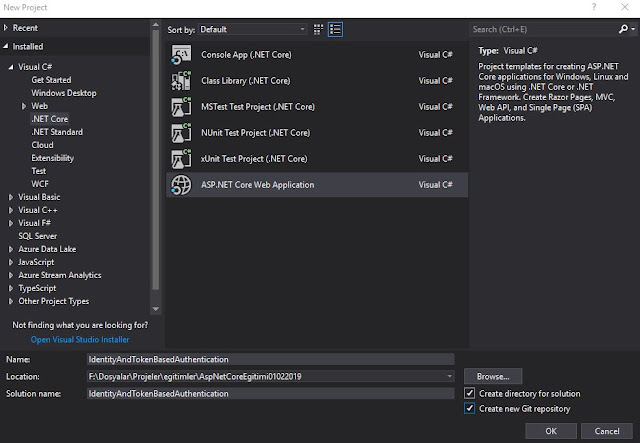This screenshot has height=443, width=640.
Task: Click the category tree scroll up arrow
Action: point(156,25)
